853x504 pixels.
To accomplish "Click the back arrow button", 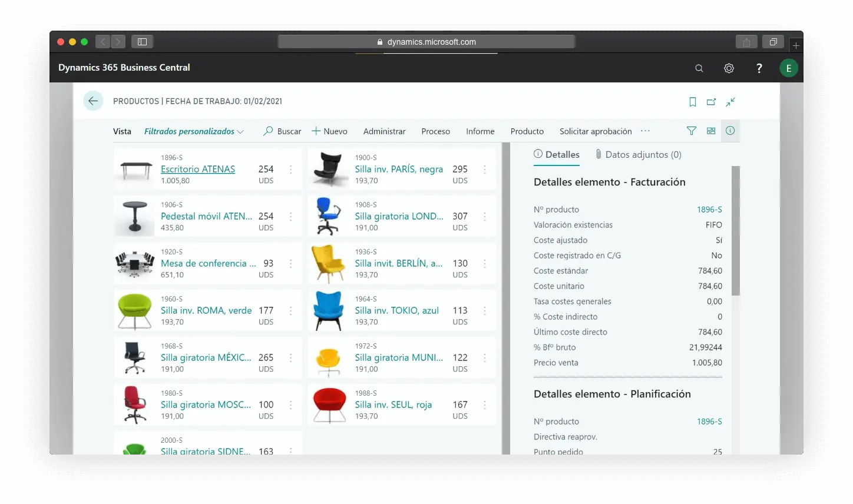I will coord(93,101).
